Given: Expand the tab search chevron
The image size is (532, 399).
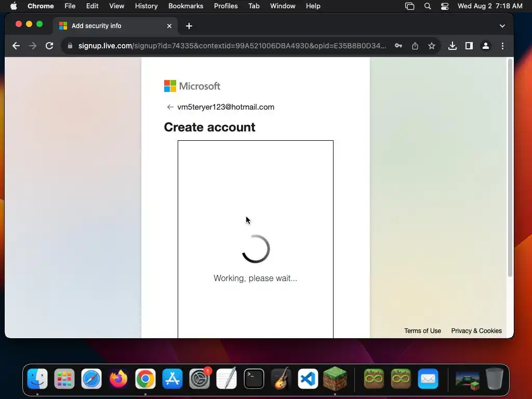Looking at the screenshot, I should tap(502, 26).
